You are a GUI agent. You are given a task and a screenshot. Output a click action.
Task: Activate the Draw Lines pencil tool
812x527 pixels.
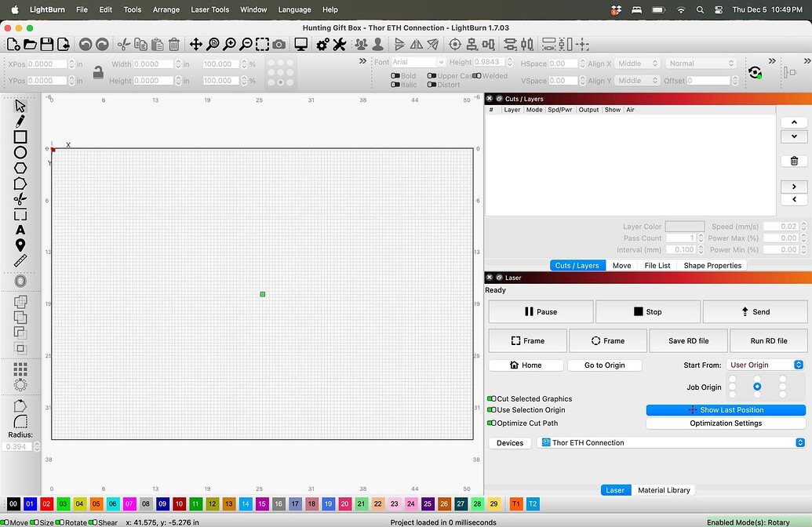[22, 120]
